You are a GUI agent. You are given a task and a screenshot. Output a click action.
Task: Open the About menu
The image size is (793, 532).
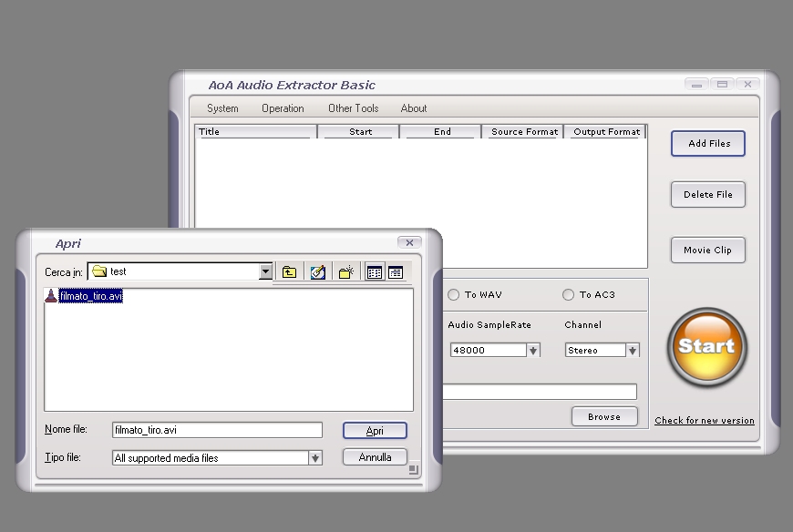[414, 108]
